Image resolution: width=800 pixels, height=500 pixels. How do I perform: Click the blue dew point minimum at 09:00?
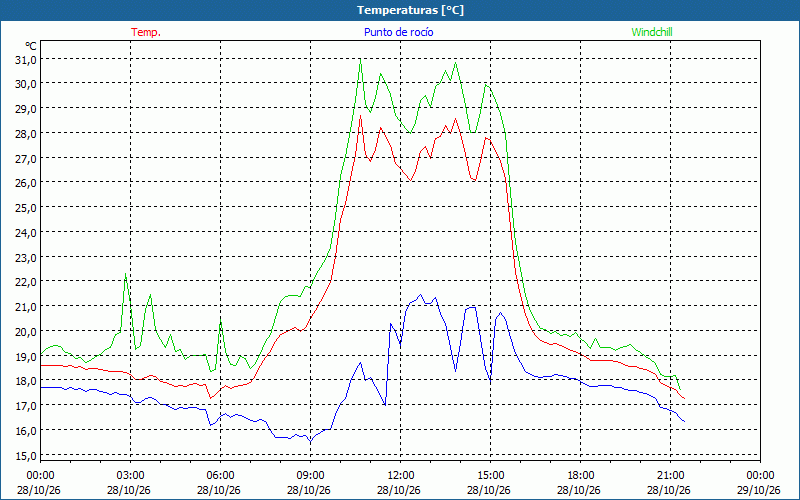(310, 442)
